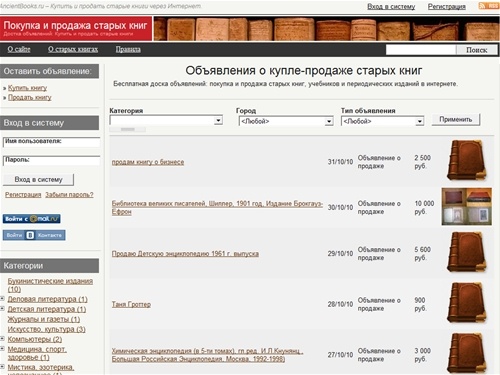Focus the search text field in the header
Image resolution: width=500 pixels, height=375 pixels.
421,50
